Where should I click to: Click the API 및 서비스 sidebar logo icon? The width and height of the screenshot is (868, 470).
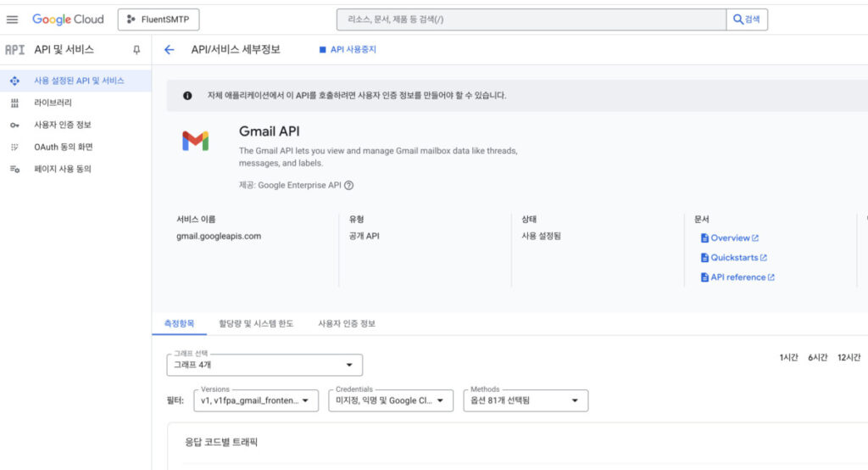pos(15,50)
